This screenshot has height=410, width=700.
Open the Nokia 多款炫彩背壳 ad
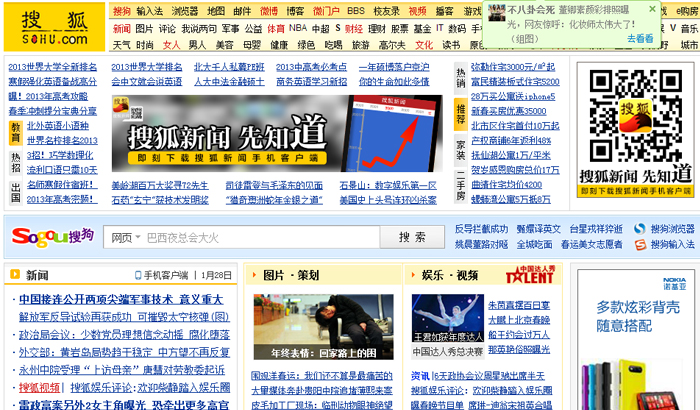coord(636,339)
